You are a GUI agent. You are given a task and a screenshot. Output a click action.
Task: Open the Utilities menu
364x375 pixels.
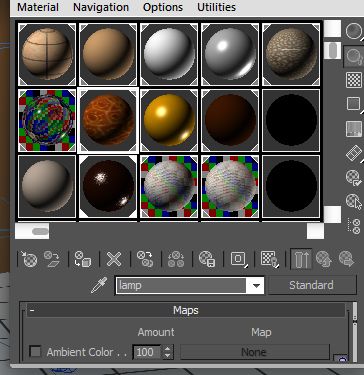click(216, 7)
